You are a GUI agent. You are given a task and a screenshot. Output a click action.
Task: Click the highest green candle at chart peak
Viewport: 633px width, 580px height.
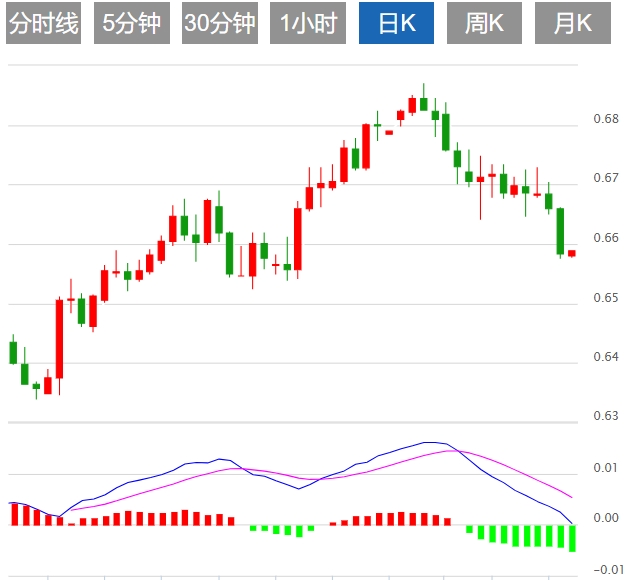423,104
